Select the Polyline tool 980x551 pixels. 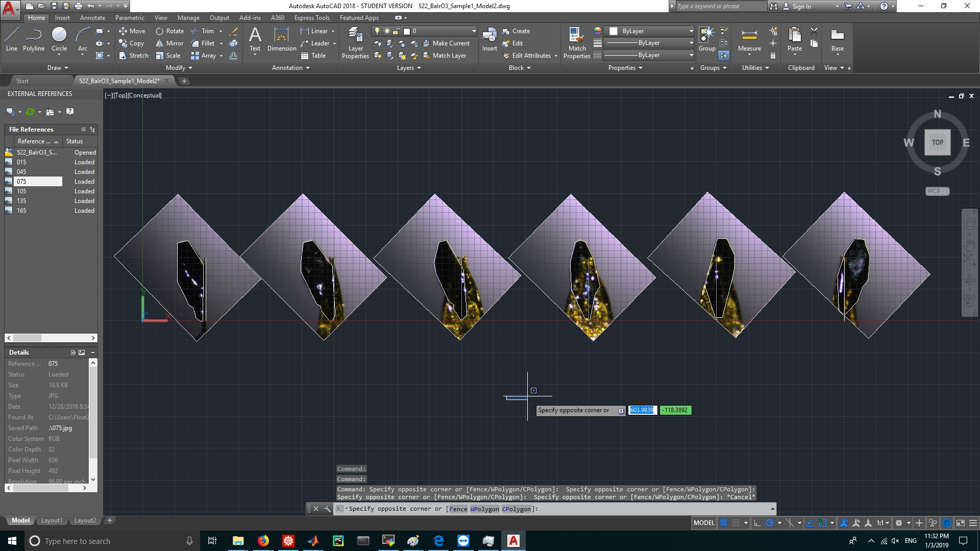33,40
